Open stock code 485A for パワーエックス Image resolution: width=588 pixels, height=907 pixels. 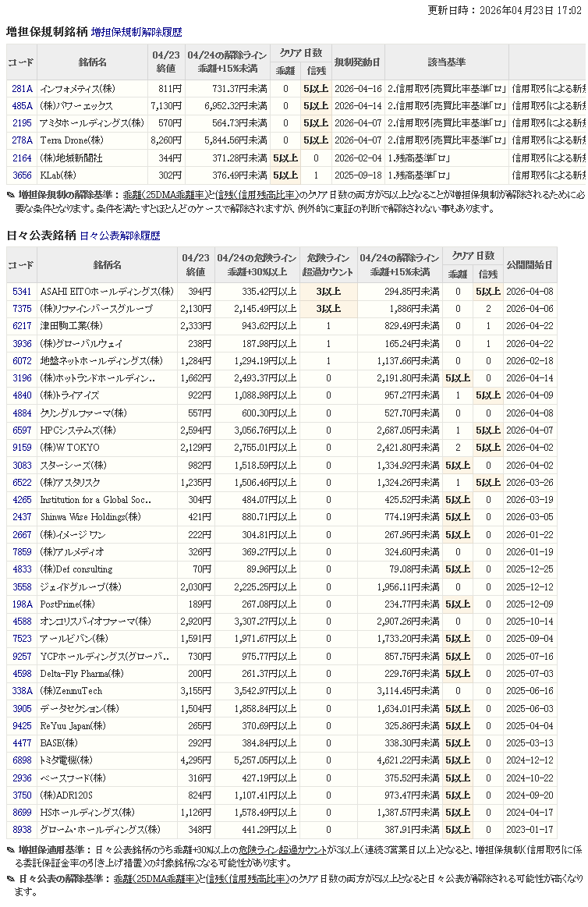pos(22,106)
